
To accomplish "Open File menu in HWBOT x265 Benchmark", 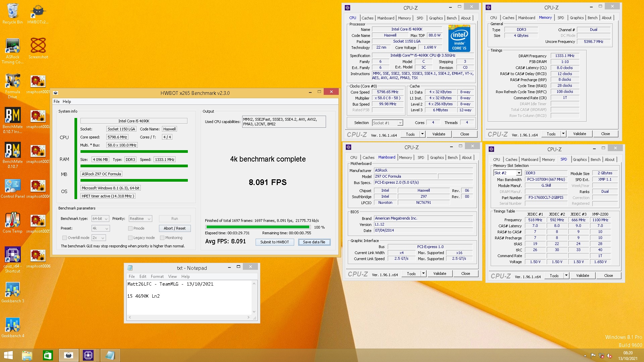I will click(57, 102).
